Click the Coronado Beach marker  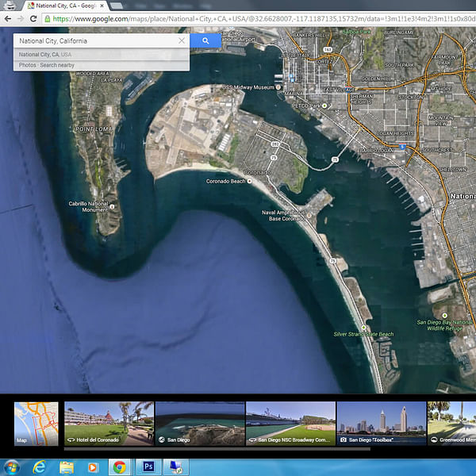pyautogui.click(x=250, y=181)
